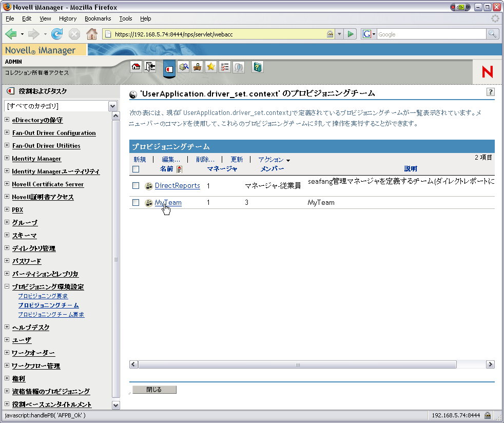Toggle the select-all checkbox in table header
This screenshot has height=423, width=504.
136,169
